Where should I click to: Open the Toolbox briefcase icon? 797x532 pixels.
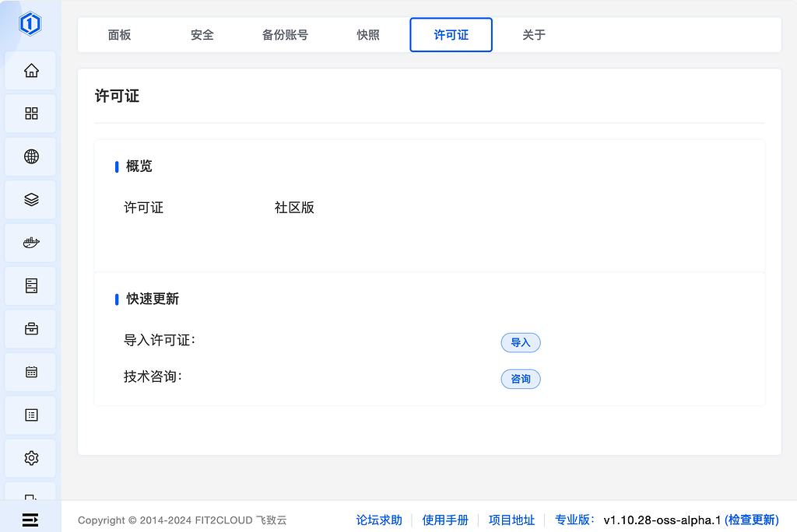pyautogui.click(x=30, y=328)
